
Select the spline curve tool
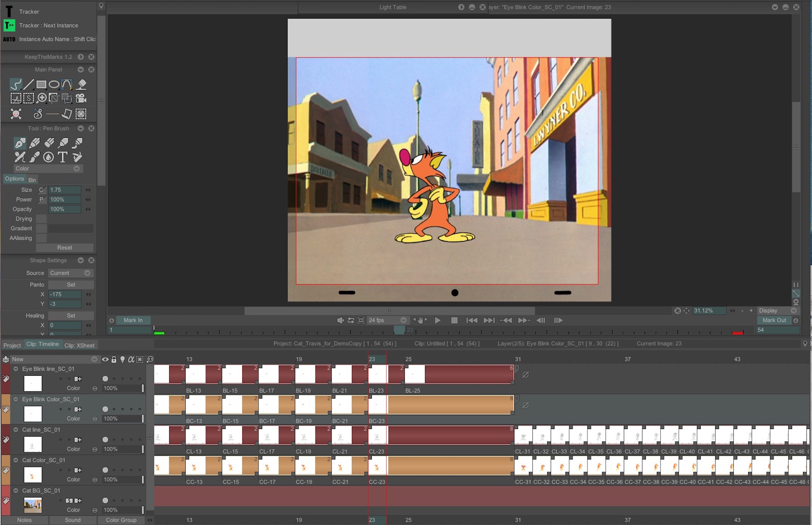67,85
